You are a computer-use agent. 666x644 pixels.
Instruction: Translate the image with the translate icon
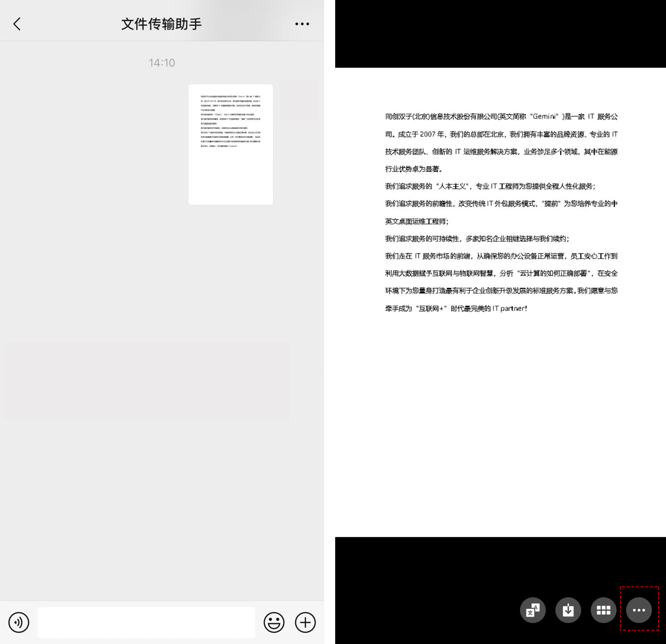[532, 610]
